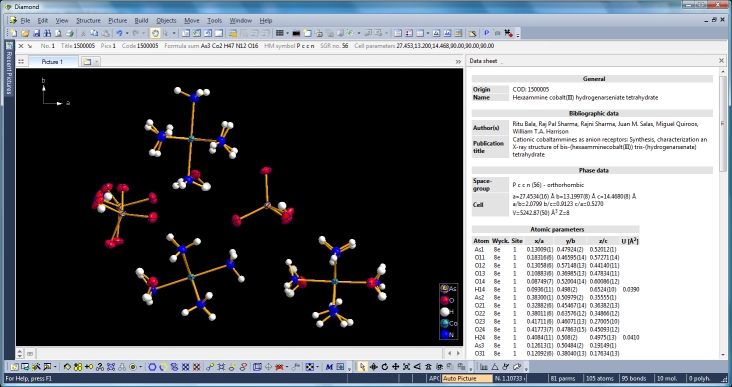Click the Cut scissors icon
The image size is (732, 387).
pos(83,33)
